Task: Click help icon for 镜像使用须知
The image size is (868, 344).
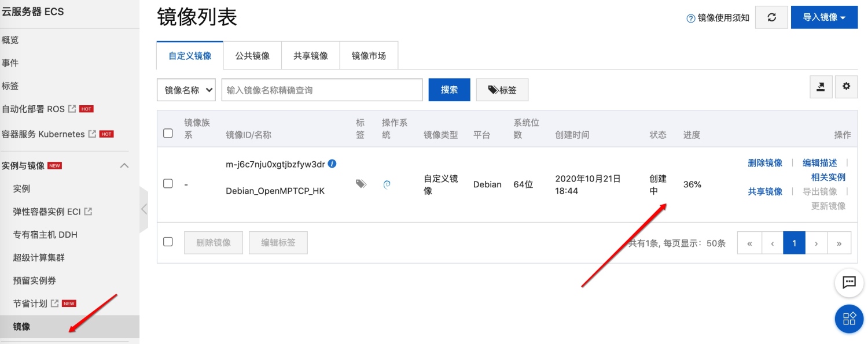Action: click(690, 18)
